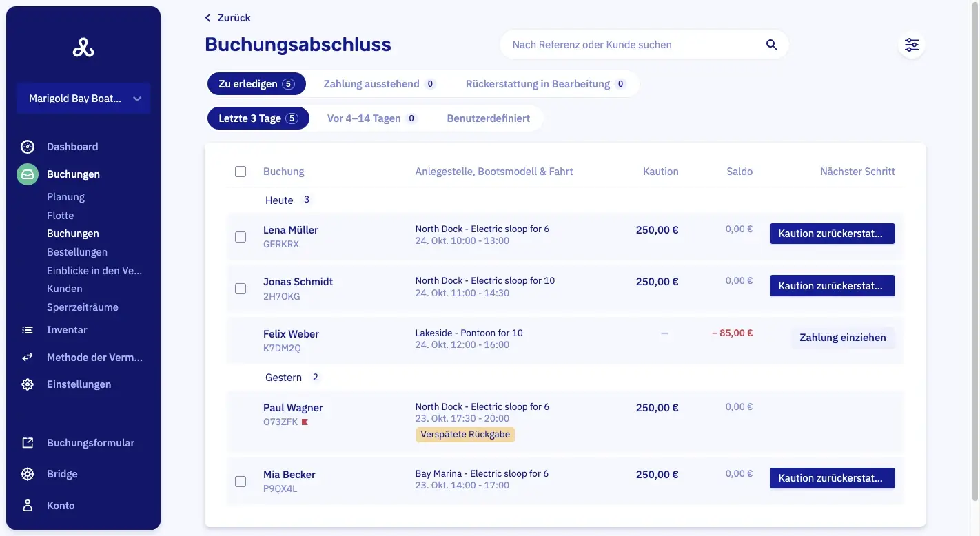Toggle the select-all checkbox in table header
Screen dimensions: 980x536
click(241, 172)
